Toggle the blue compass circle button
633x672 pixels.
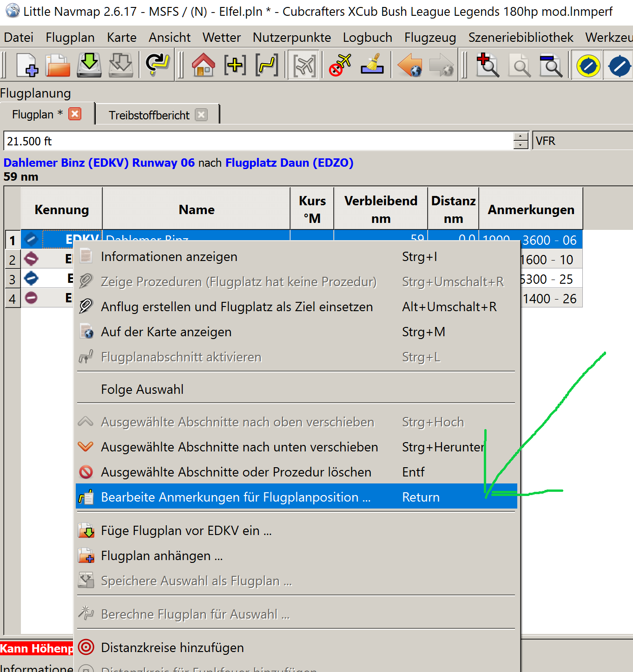[x=619, y=66]
